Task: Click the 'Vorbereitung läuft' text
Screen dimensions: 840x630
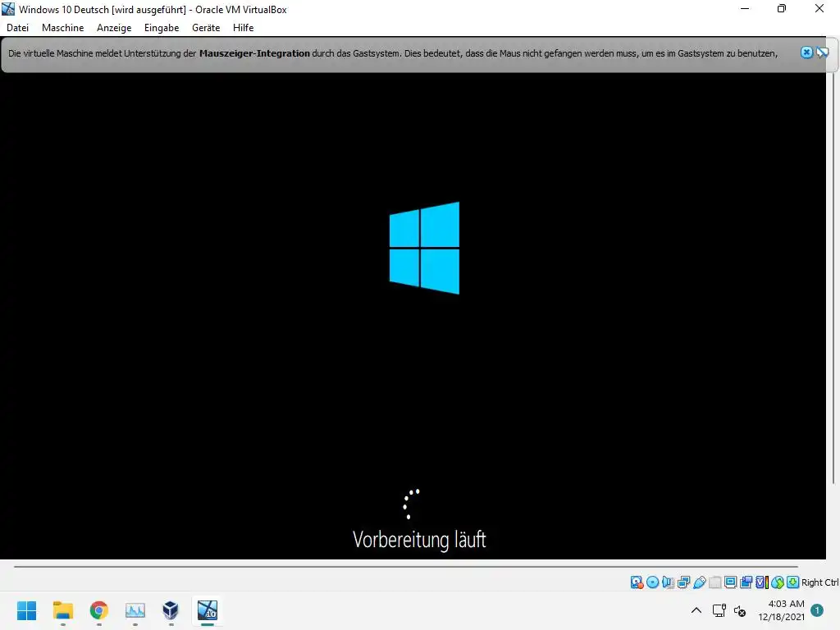Action: point(419,540)
